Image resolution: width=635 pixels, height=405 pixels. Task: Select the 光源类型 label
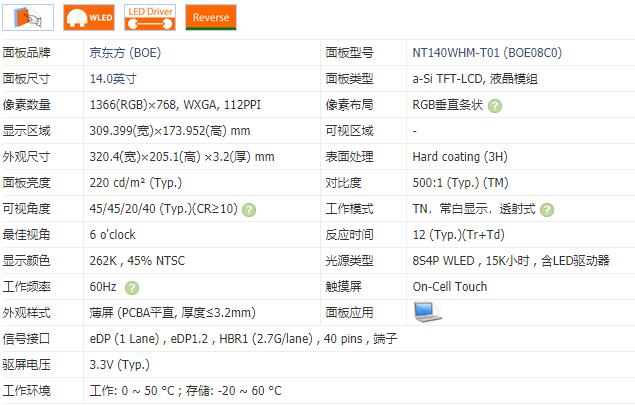pos(349,260)
